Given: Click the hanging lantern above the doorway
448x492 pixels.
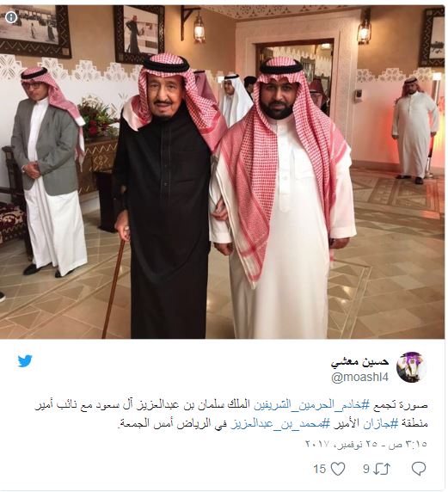Looking at the screenshot, I should coord(199,27).
